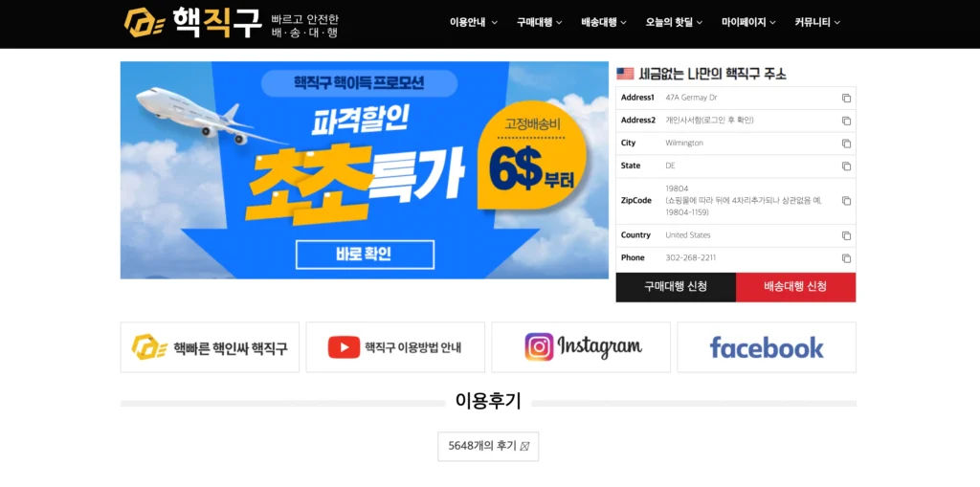The width and height of the screenshot is (980, 487).
Task: Open the 핵직구 이용방법 안내 YouTube banner
Action: point(395,347)
